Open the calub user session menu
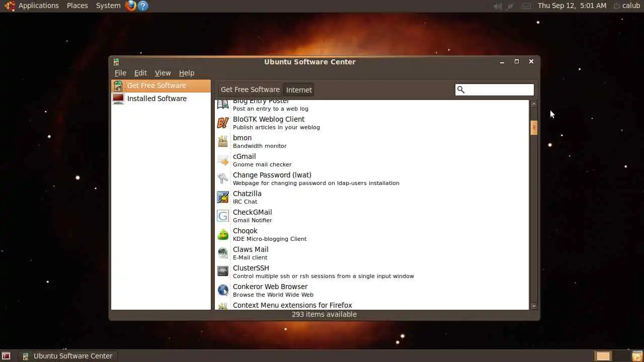This screenshot has height=362, width=644. tap(626, 6)
